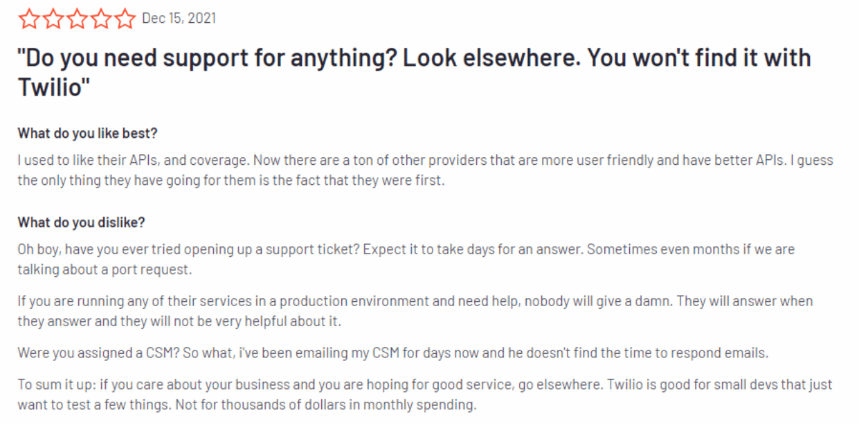Viewport: 868px width, 428px height.
Task: Select the fifth rating star
Action: point(124,19)
